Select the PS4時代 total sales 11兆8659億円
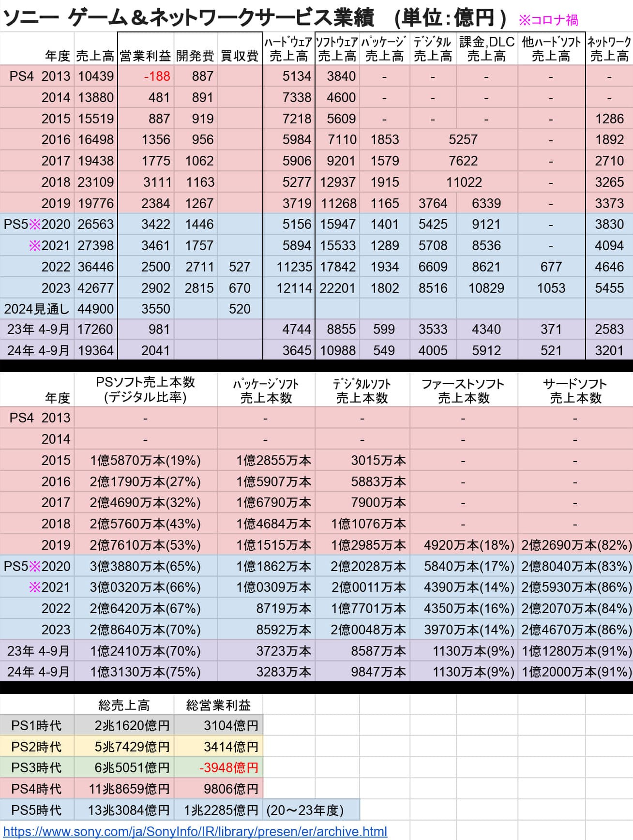Image resolution: width=633 pixels, height=840 pixels. click(x=129, y=789)
